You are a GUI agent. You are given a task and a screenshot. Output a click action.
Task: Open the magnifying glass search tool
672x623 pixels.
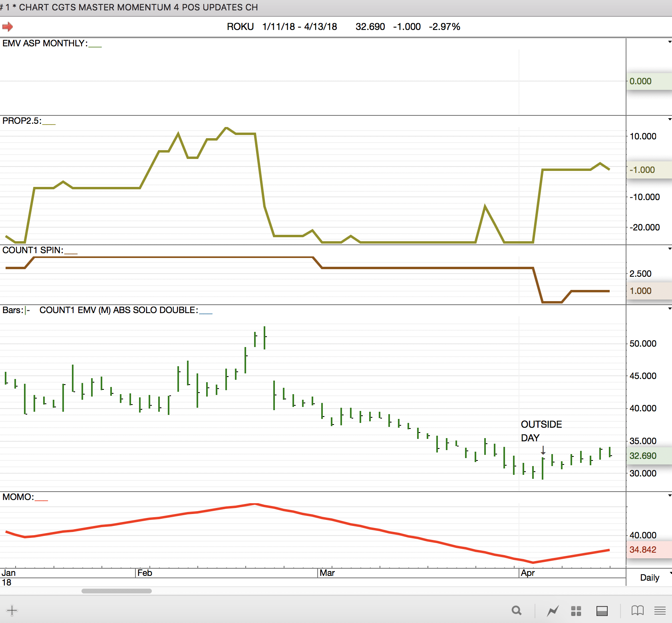coord(517,610)
